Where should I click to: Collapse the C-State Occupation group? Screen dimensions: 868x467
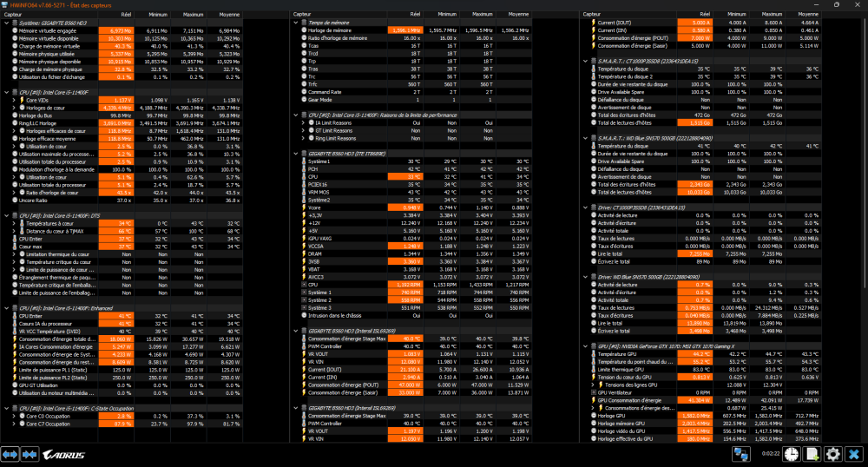[x=7, y=408]
